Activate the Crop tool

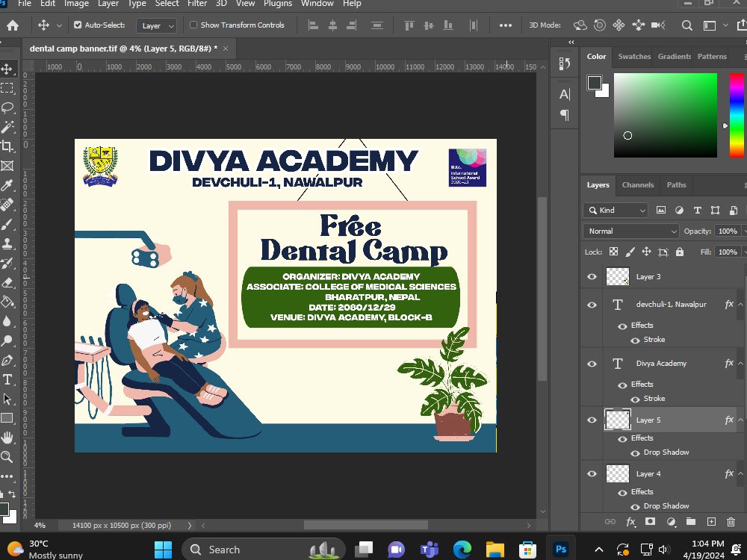[x=8, y=146]
